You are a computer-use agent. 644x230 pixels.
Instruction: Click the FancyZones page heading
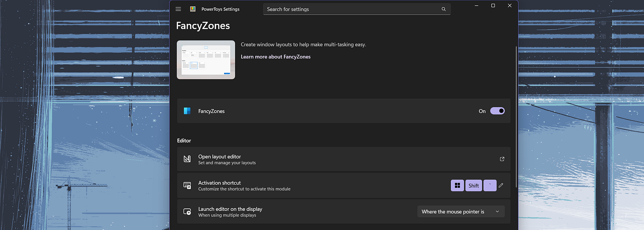point(203,26)
